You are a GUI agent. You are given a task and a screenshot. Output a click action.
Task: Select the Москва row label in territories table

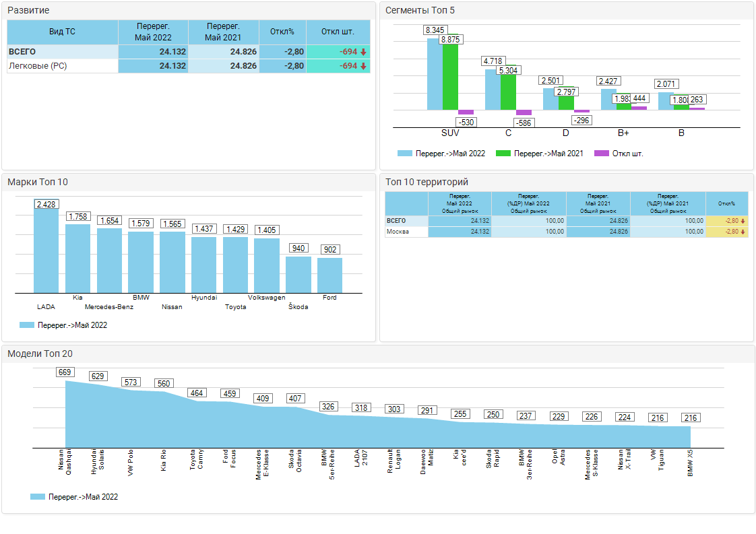396,232
